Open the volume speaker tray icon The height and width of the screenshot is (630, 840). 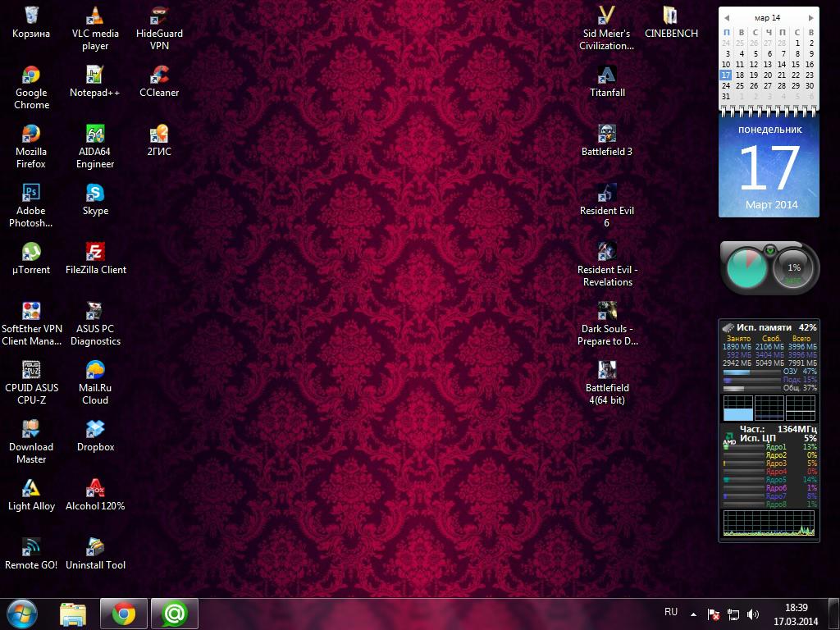[753, 614]
